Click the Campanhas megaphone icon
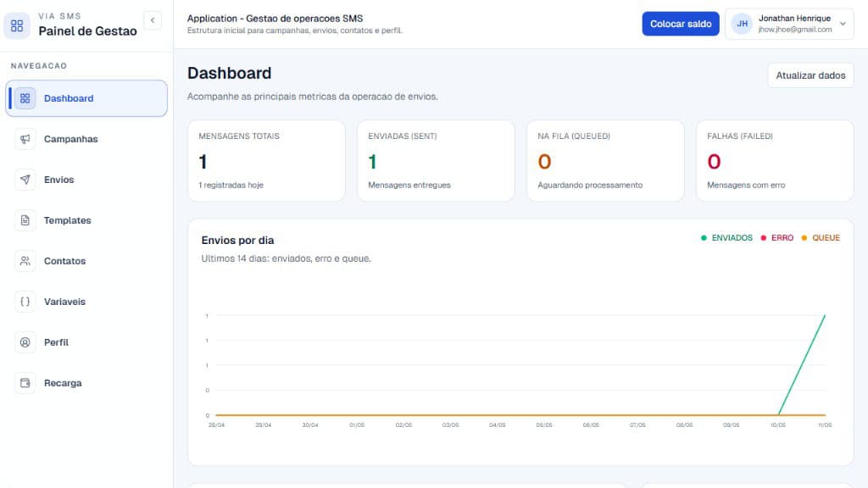This screenshot has width=868, height=488. click(25, 139)
